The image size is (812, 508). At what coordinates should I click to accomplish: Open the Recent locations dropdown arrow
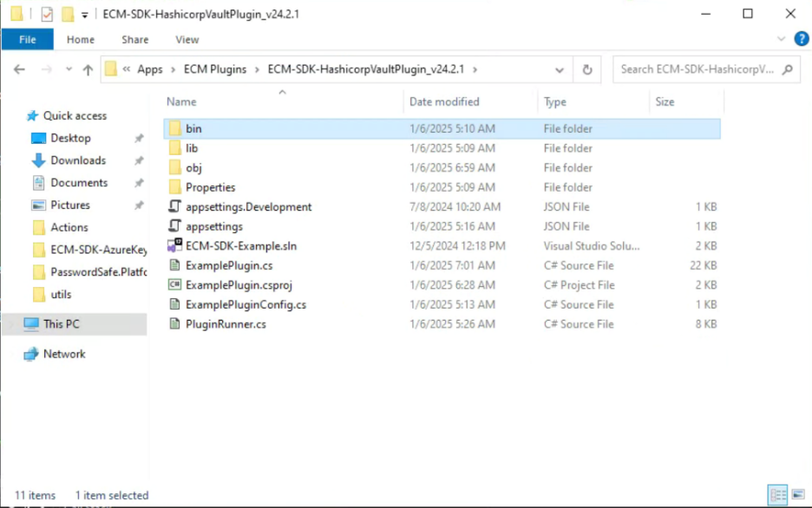(69, 69)
